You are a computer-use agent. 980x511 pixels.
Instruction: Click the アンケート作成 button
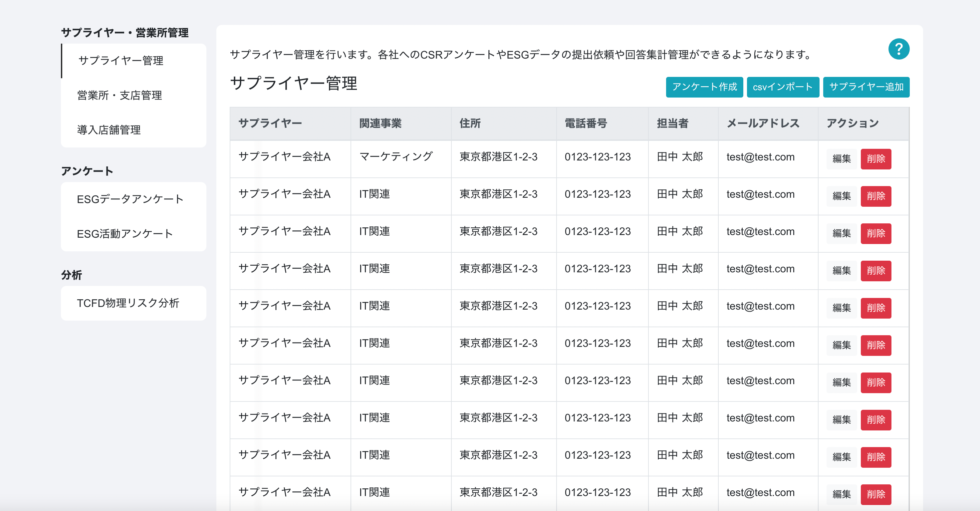[x=704, y=87]
